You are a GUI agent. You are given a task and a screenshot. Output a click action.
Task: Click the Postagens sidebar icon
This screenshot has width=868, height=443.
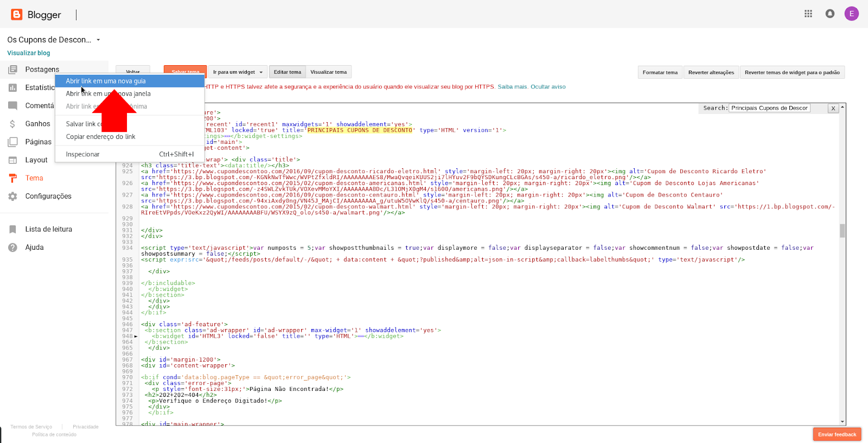click(x=12, y=69)
